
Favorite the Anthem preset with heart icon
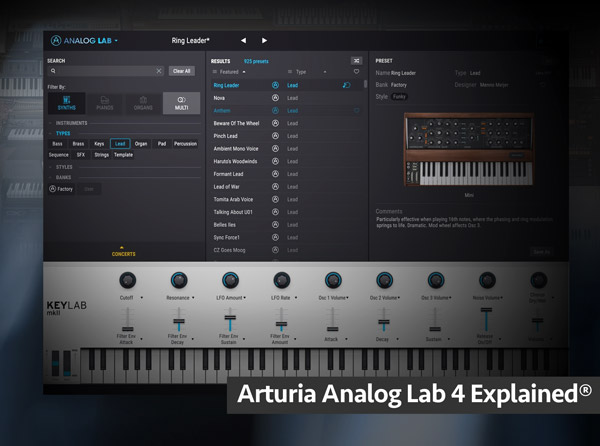356,111
